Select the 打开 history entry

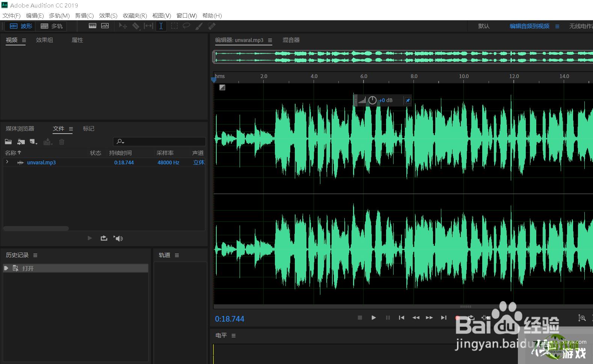75,268
